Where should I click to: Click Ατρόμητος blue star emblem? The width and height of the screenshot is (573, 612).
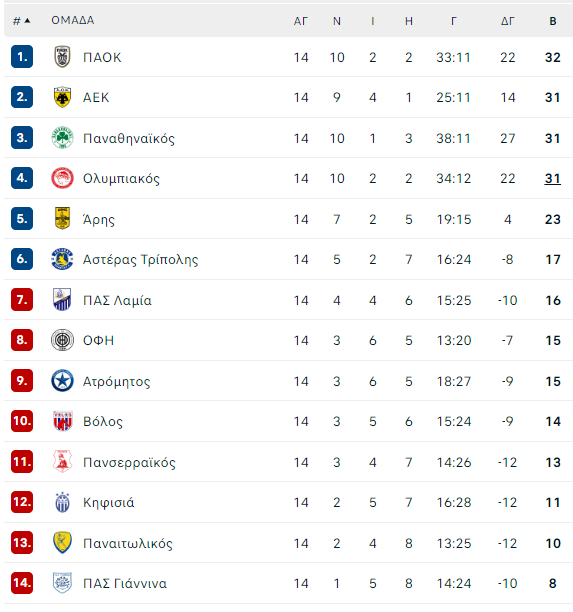coord(62,381)
